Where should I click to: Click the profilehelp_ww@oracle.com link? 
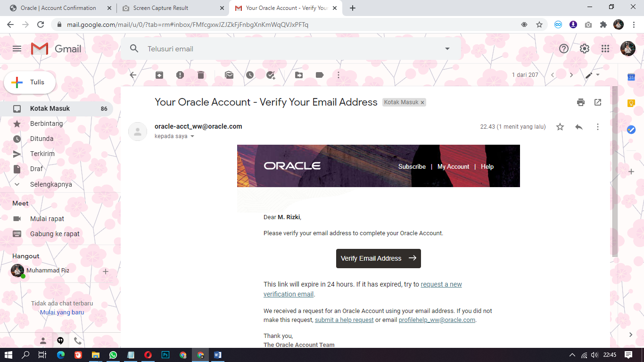click(x=437, y=320)
